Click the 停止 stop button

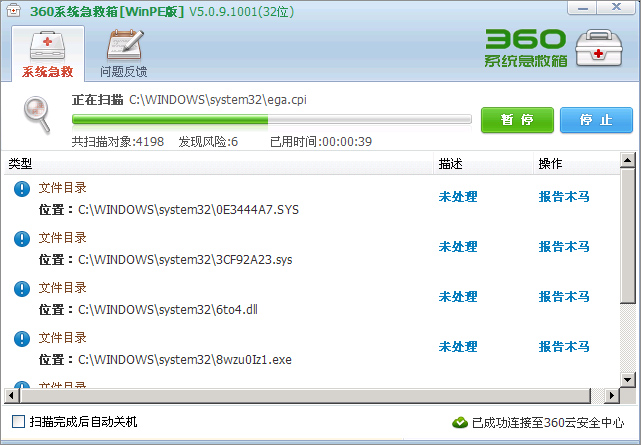coord(596,120)
